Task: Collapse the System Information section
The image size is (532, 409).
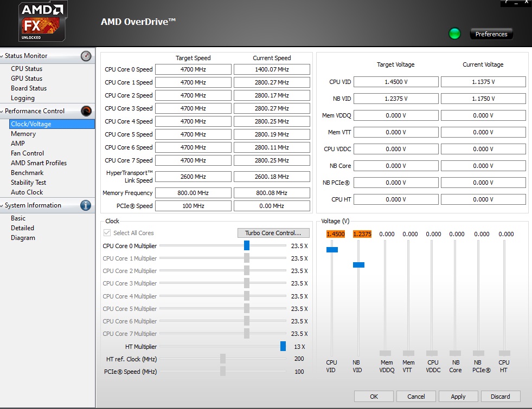Action: pos(2,205)
